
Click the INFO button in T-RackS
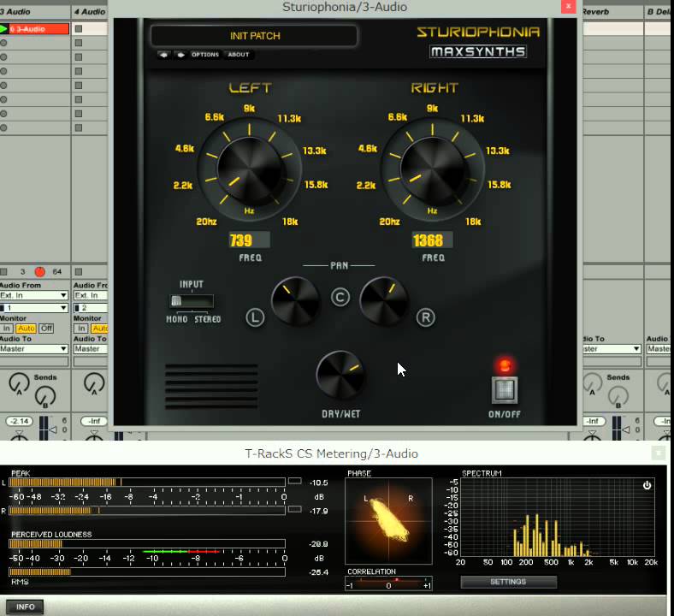click(25, 607)
